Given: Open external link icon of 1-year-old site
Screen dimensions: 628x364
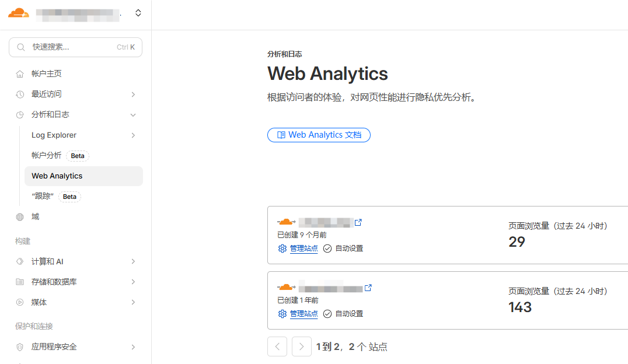Looking at the screenshot, I should (368, 288).
